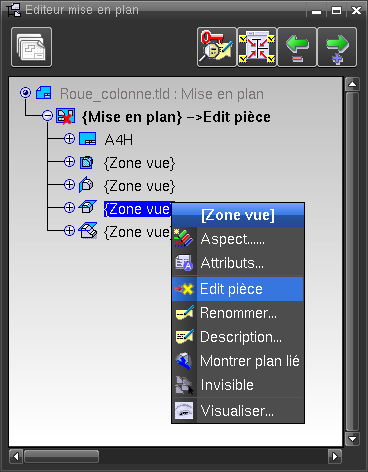Viewport: 368px width, 472px height.
Task: Click the stacked documents icon in toolbar
Action: [32, 47]
